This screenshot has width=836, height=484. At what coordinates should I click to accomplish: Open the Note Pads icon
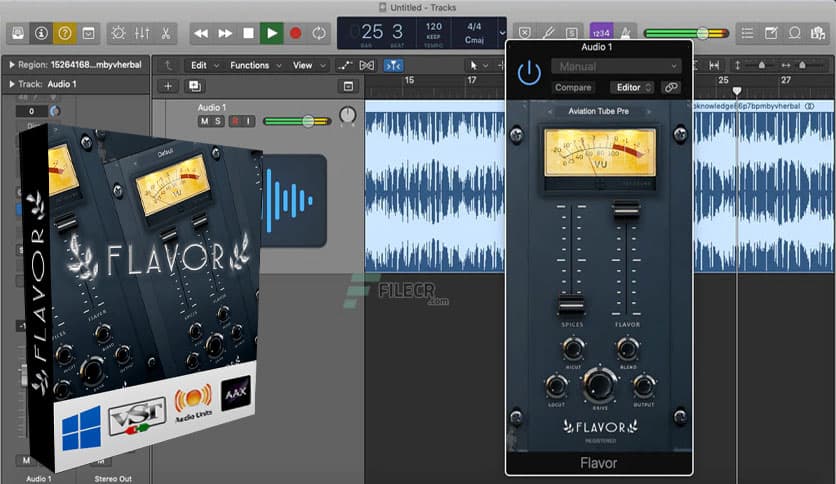pyautogui.click(x=771, y=33)
